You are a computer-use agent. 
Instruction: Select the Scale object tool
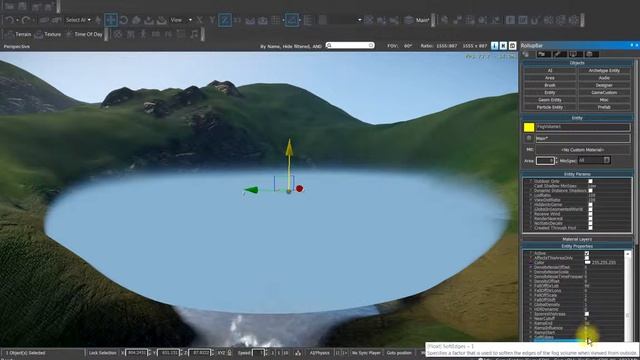click(x=136, y=20)
